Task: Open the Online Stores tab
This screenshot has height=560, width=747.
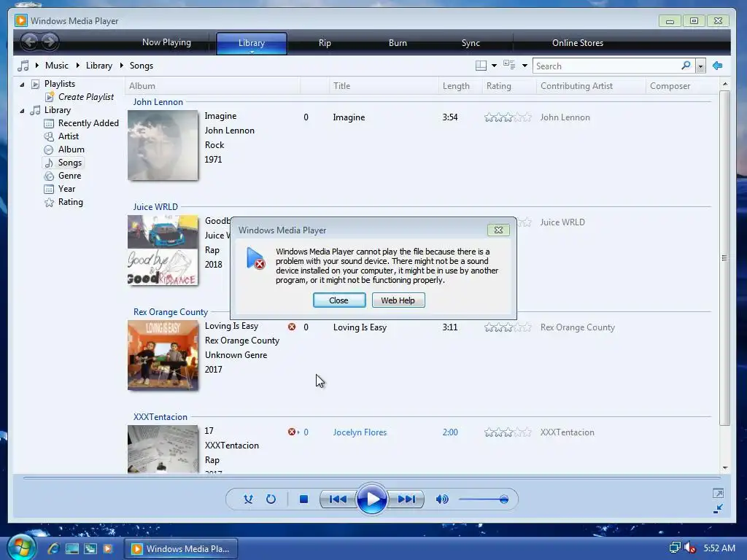Action: [x=578, y=43]
